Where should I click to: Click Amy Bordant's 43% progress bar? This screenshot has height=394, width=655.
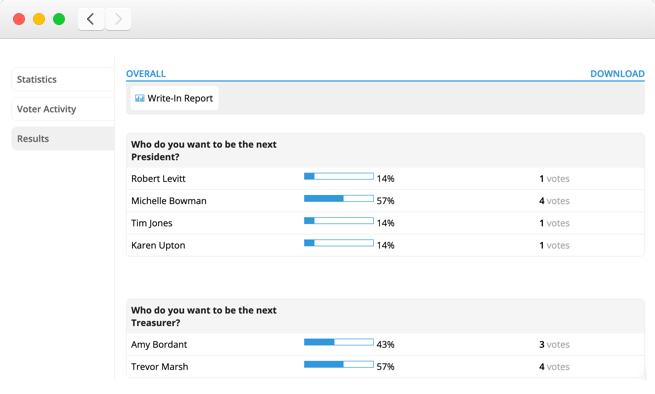pyautogui.click(x=339, y=342)
